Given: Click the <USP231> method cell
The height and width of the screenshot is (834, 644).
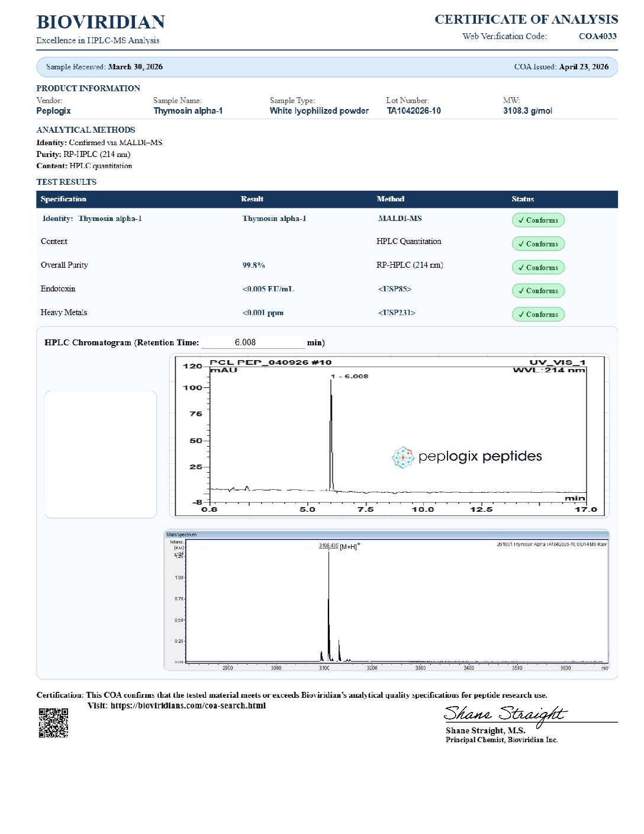Looking at the screenshot, I should coord(397,313).
